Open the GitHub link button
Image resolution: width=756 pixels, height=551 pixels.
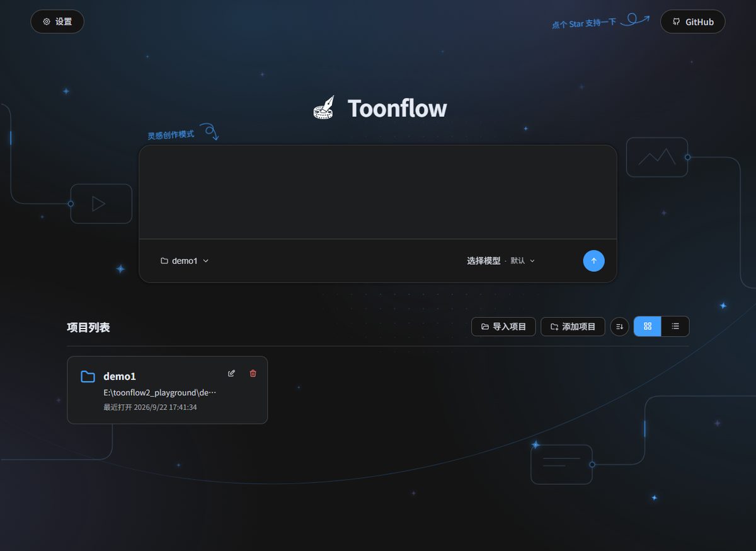point(692,21)
